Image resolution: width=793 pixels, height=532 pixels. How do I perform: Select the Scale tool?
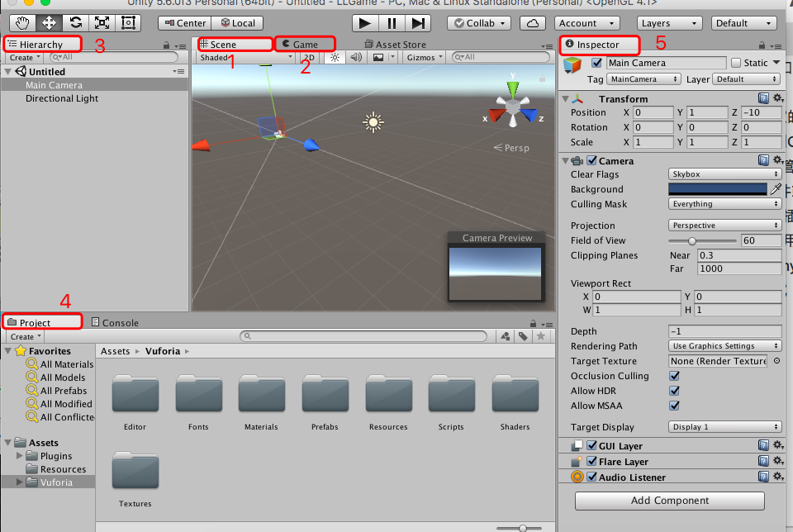tap(102, 23)
